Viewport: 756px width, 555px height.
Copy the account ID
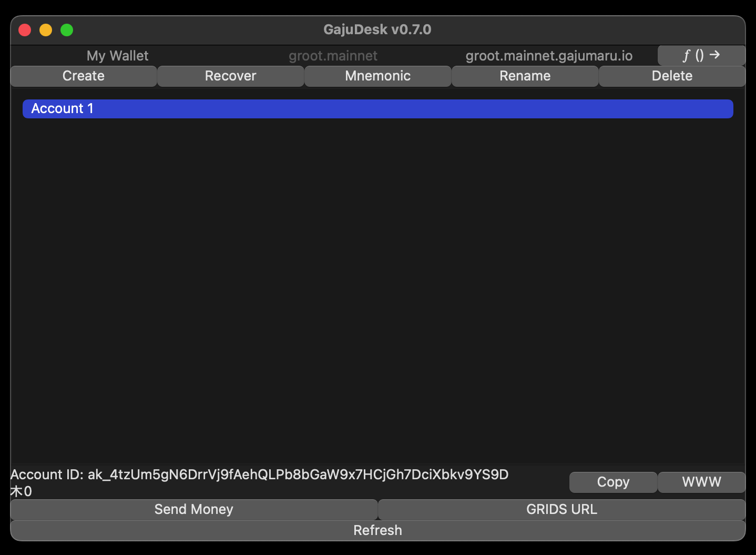click(x=613, y=482)
